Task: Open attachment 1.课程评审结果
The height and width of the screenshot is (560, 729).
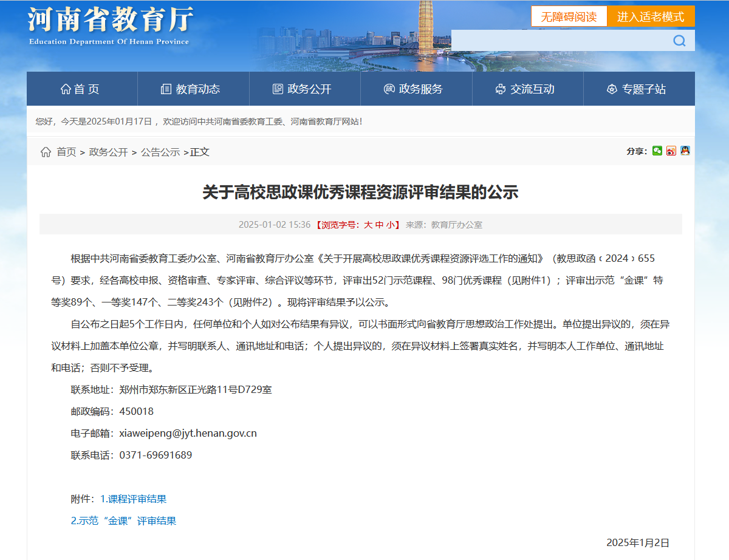Action: [x=133, y=499]
